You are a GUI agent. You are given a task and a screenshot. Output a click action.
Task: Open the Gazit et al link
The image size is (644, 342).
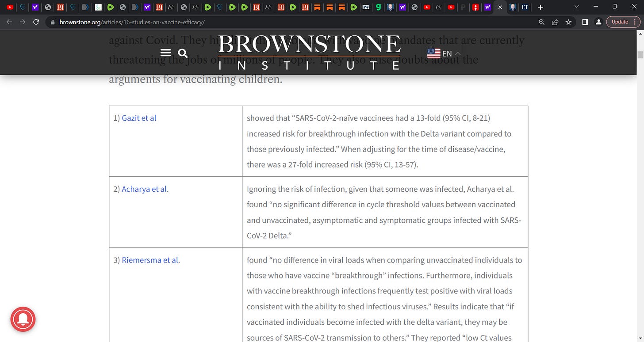pyautogui.click(x=139, y=118)
